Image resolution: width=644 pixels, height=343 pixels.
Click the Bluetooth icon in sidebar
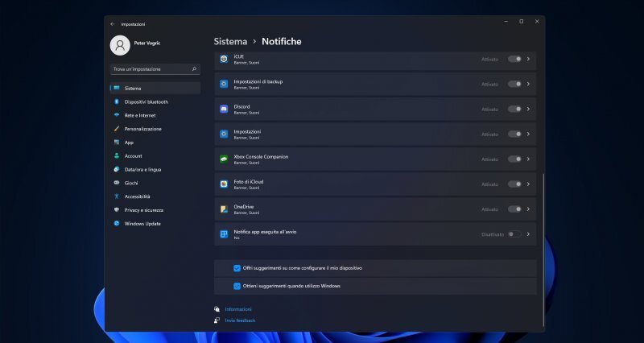tap(117, 101)
